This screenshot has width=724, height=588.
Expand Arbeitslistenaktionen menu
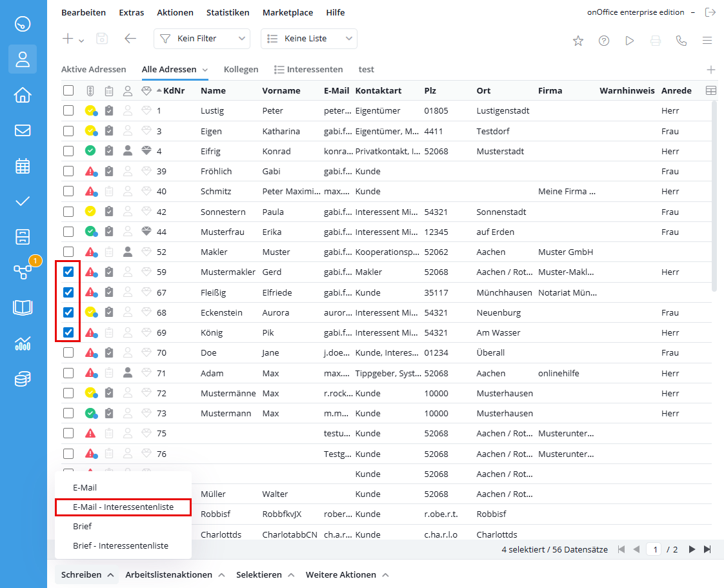click(175, 574)
